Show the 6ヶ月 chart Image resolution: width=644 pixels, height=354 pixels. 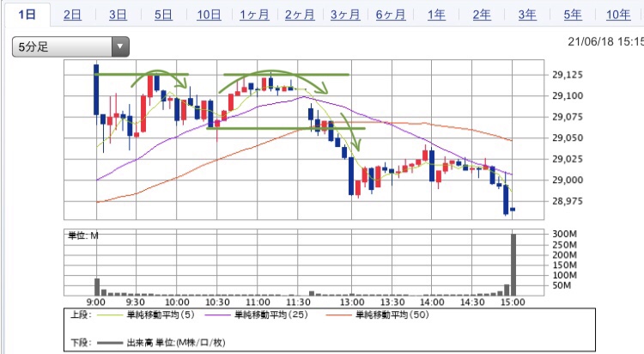tap(391, 15)
